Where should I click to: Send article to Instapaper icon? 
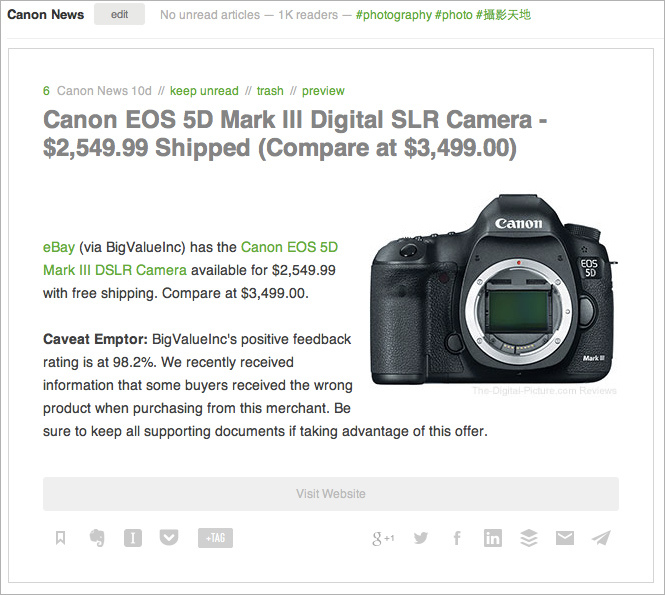[x=133, y=538]
